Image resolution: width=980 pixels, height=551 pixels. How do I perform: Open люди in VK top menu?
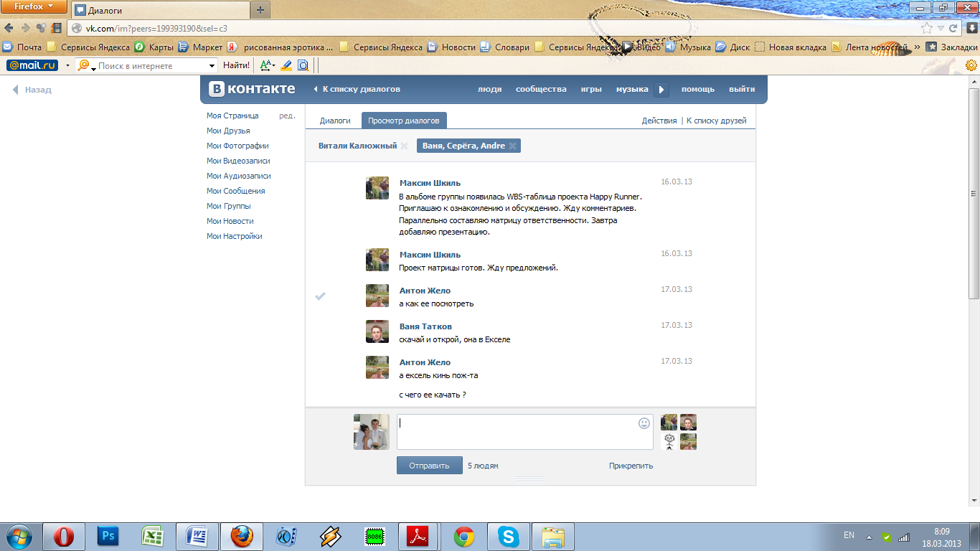[x=489, y=89]
